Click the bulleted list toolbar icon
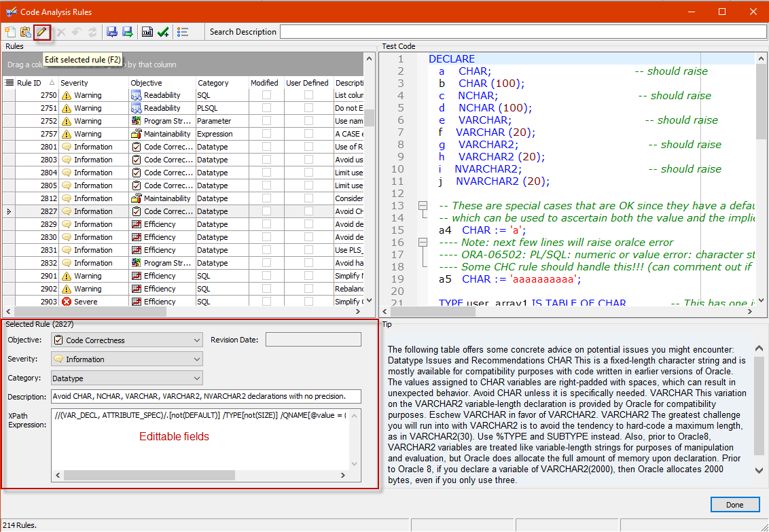This screenshot has height=532, width=769. (x=183, y=32)
